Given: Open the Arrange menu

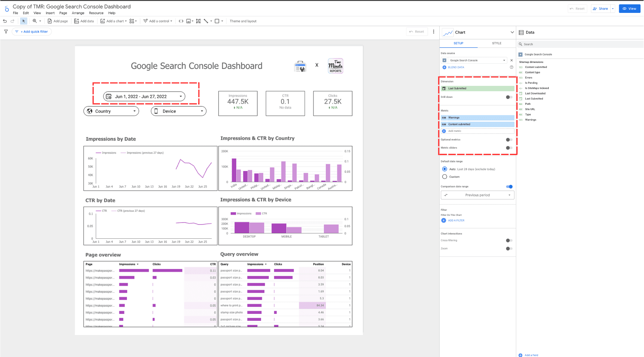Looking at the screenshot, I should pyautogui.click(x=78, y=13).
